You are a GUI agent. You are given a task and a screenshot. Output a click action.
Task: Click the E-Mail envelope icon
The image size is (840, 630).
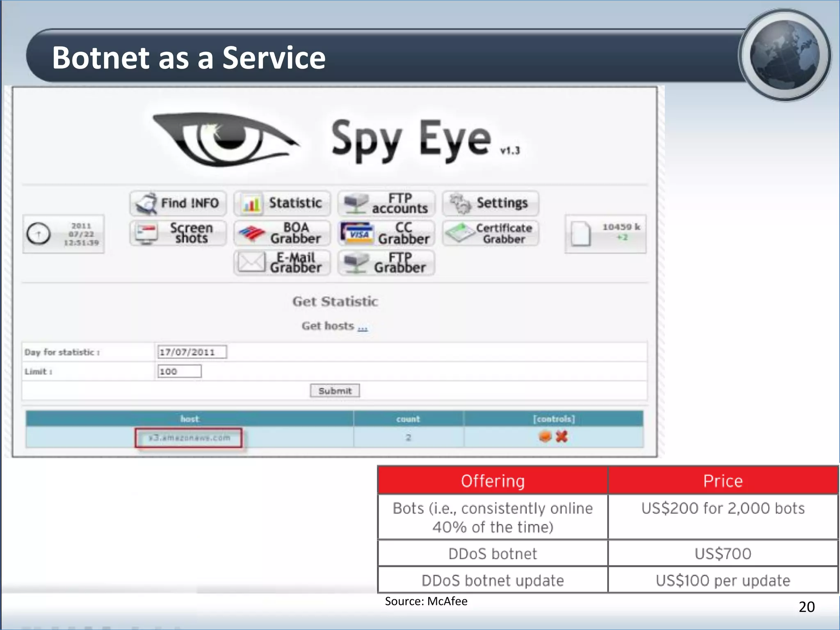pyautogui.click(x=252, y=262)
